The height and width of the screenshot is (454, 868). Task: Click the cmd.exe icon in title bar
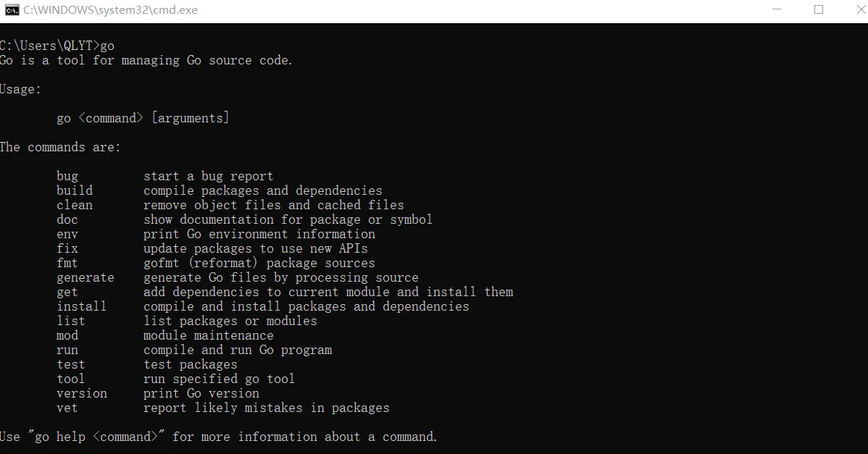[x=12, y=10]
